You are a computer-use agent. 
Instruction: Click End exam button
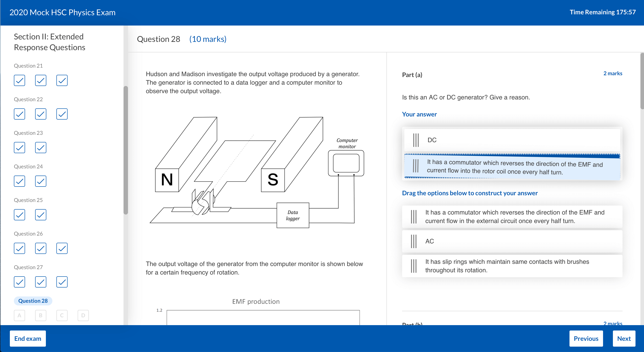27,339
